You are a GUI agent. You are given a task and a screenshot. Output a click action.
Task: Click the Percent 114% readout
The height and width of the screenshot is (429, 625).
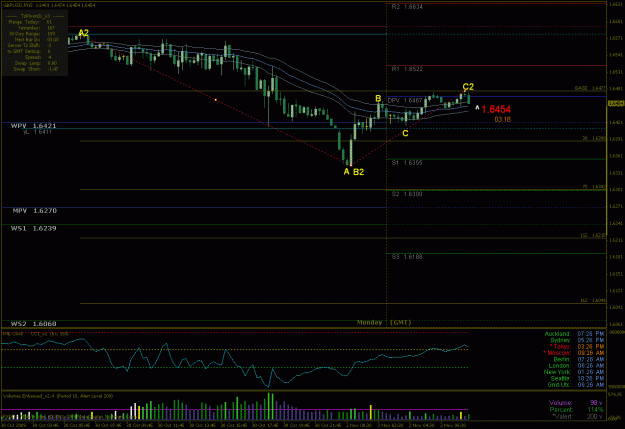click(x=576, y=409)
